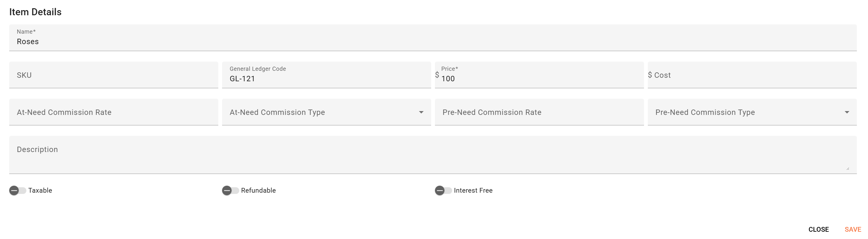
Task: Click the At-Need Commission Type arrow icon
Action: 421,112
